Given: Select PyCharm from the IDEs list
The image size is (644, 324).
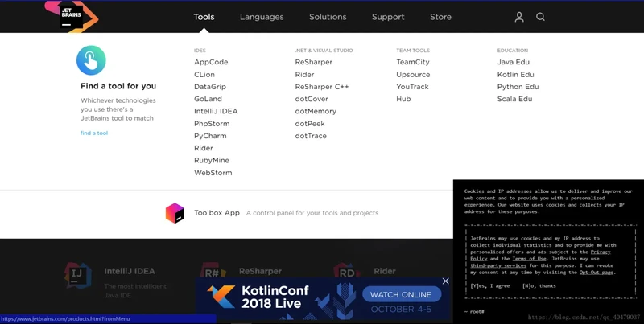Looking at the screenshot, I should tap(210, 136).
